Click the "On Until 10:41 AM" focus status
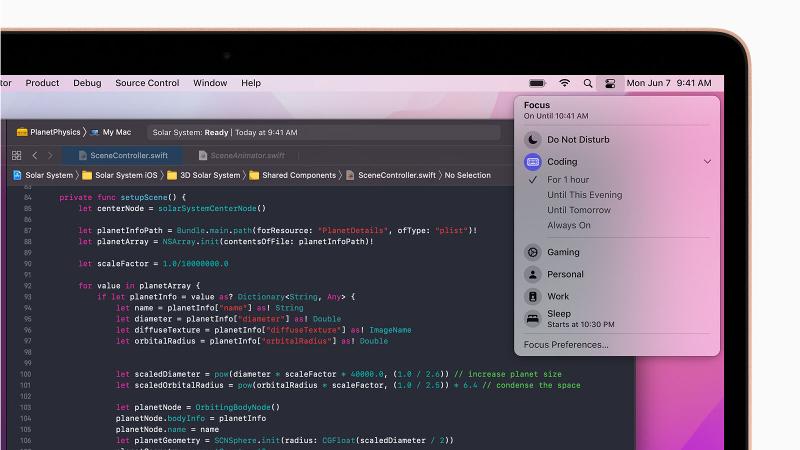The height and width of the screenshot is (450, 800). tap(556, 116)
